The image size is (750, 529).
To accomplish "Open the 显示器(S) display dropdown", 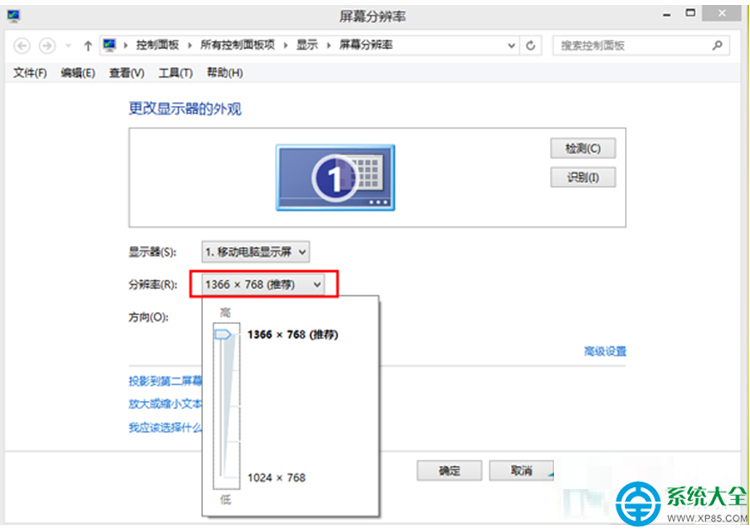I will pyautogui.click(x=255, y=252).
